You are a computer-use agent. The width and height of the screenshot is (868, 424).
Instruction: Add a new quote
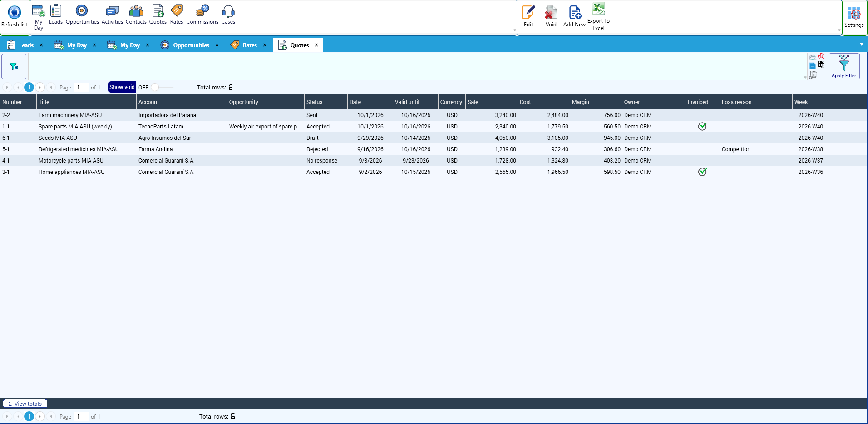[574, 16]
